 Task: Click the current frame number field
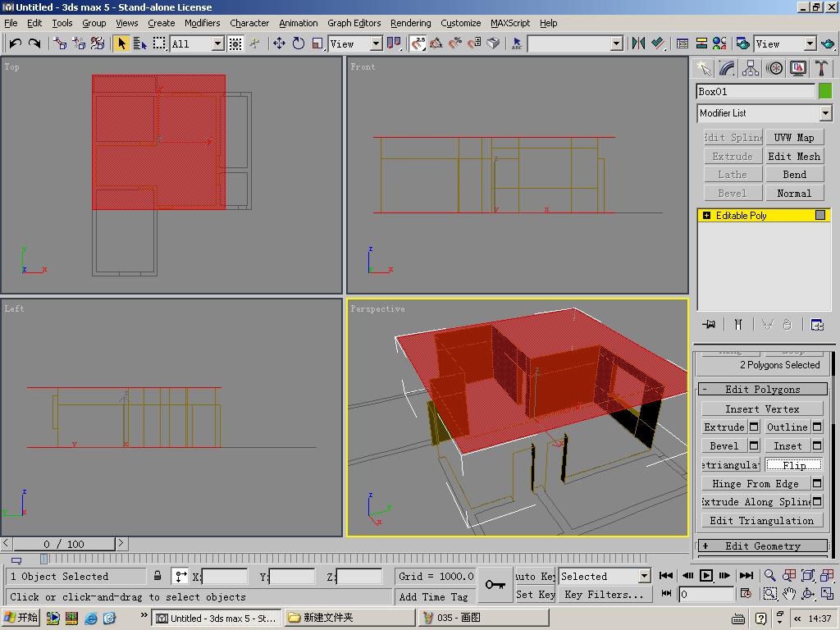coord(705,594)
